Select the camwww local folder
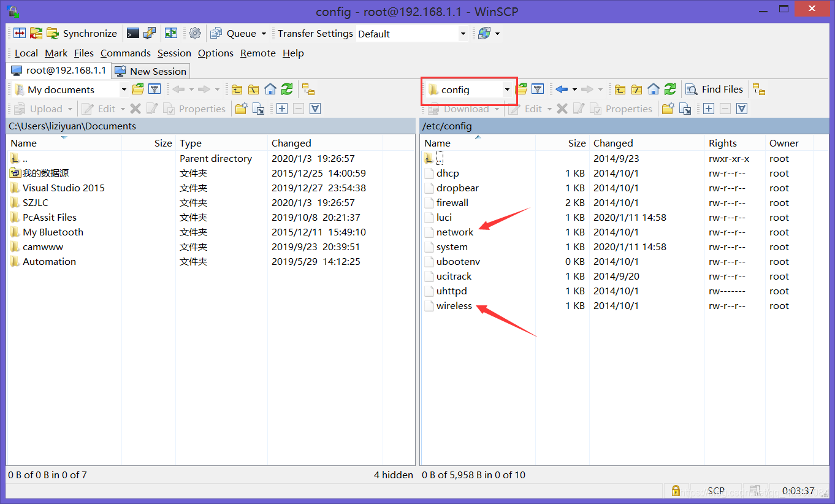 pos(43,247)
